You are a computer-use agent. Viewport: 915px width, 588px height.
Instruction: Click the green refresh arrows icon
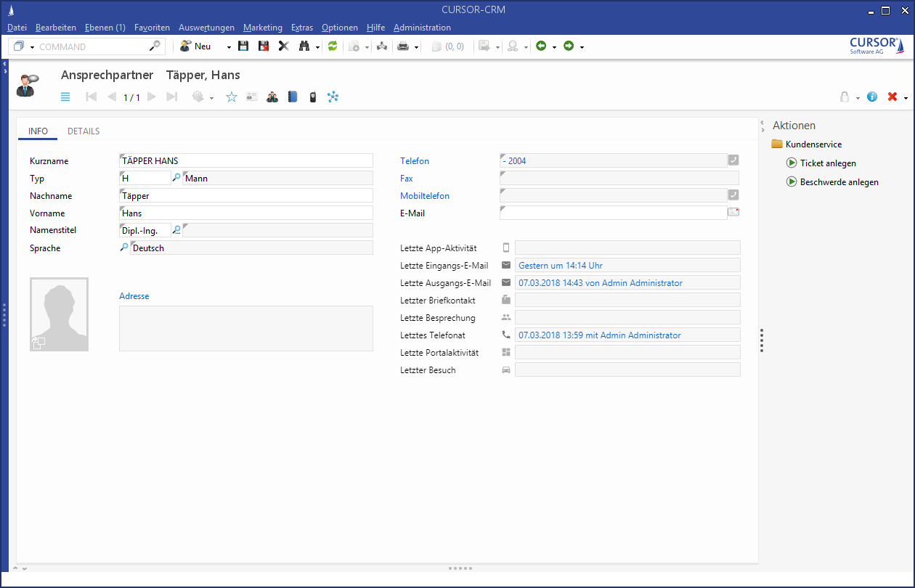pyautogui.click(x=333, y=46)
